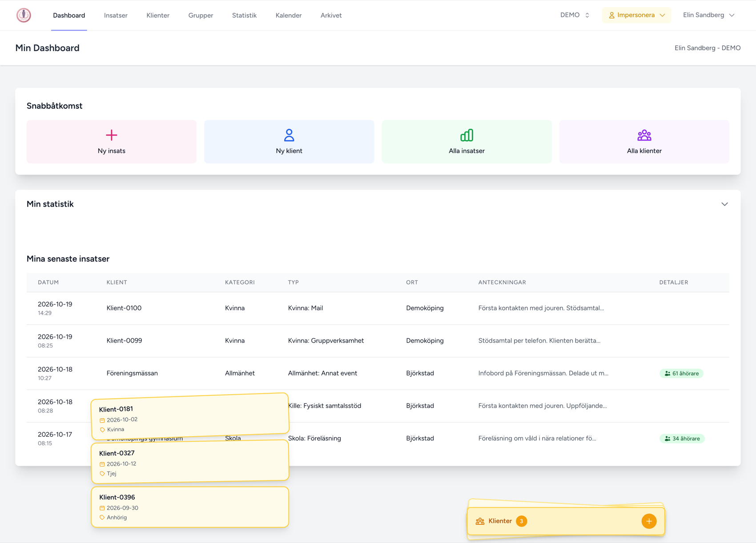Open the Arkivet tab
The width and height of the screenshot is (756, 543).
pyautogui.click(x=331, y=16)
